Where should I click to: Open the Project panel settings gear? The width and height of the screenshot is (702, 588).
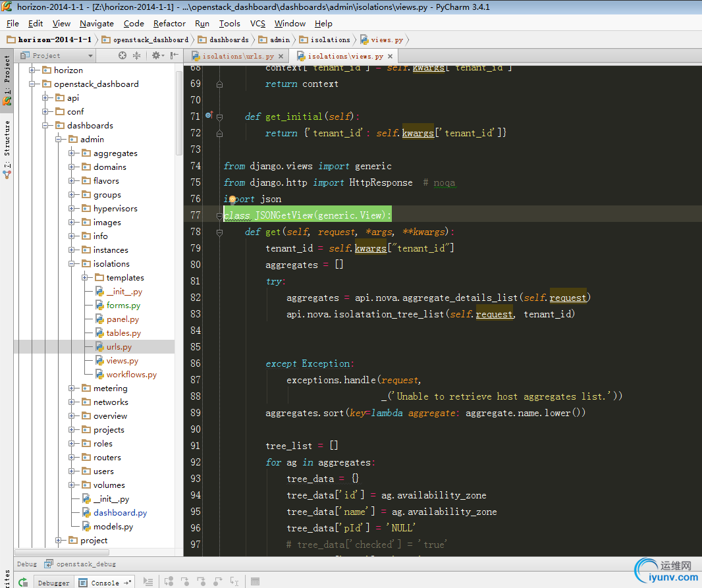[156, 56]
